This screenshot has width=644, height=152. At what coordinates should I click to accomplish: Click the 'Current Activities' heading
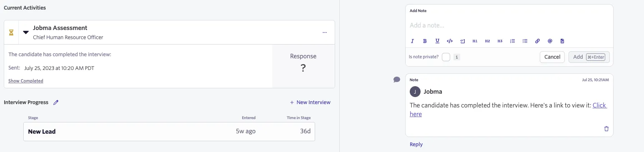point(25,8)
